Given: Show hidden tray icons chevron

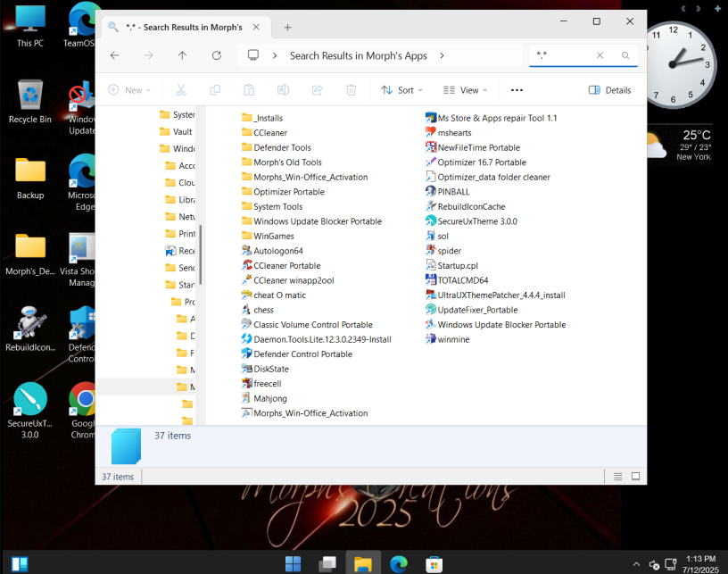Looking at the screenshot, I should (636, 564).
